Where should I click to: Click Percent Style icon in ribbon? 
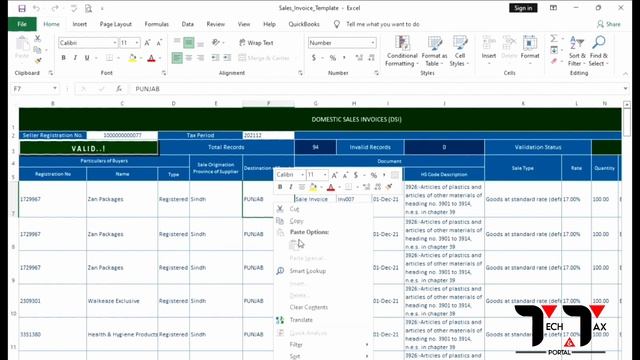pyautogui.click(x=333, y=58)
